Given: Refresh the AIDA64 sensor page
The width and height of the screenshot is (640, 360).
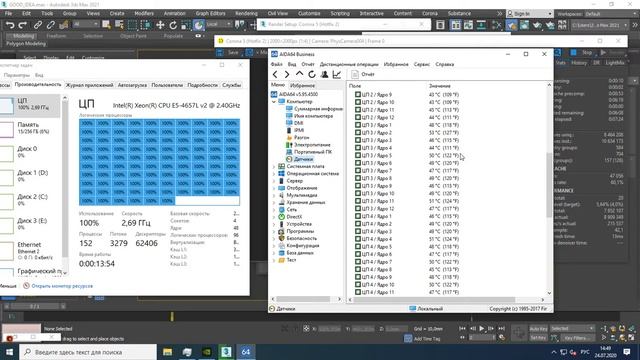Looking at the screenshot, I should pos(312,74).
